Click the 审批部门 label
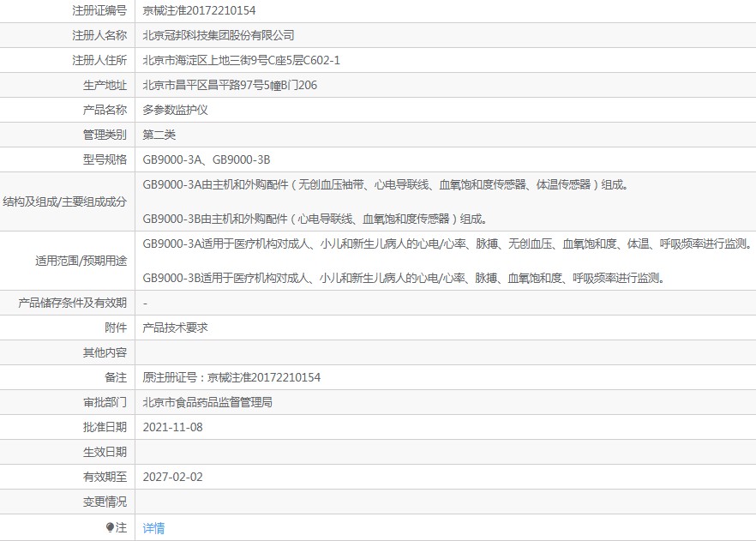This screenshot has height=541, width=756. (105, 402)
